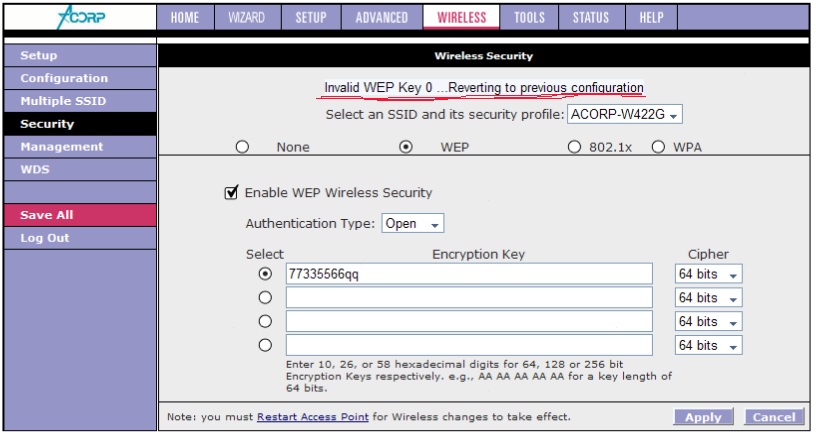This screenshot has width=816, height=440.
Task: Click the ACORP logo icon
Action: coord(78,17)
